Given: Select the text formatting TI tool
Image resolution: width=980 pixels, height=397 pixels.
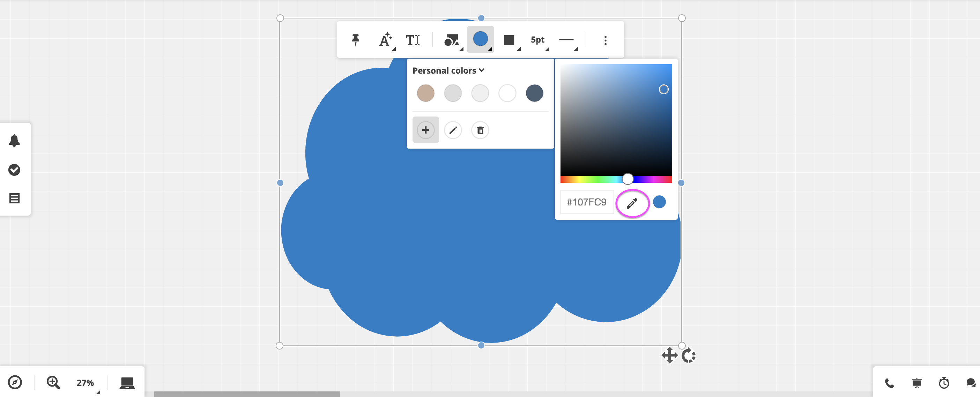Looking at the screenshot, I should tap(413, 40).
